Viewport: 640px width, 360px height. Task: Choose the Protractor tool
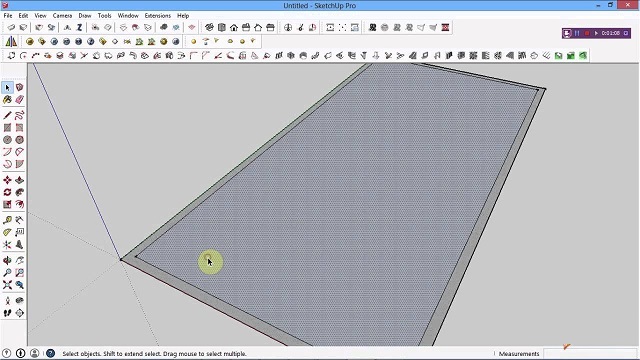point(7,232)
